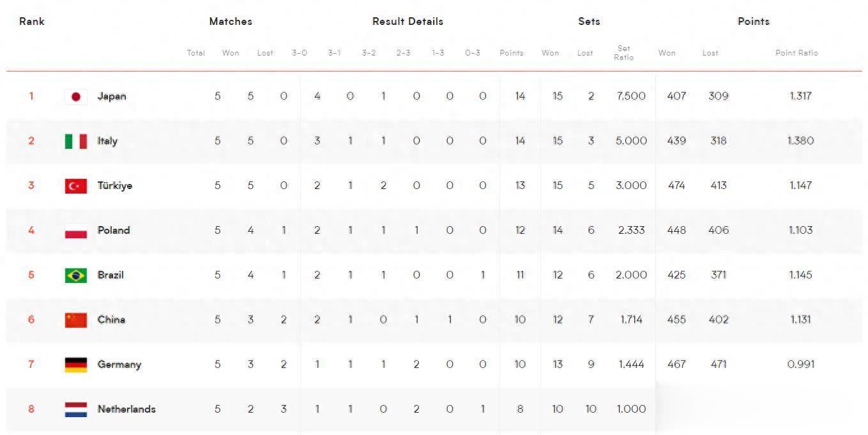Screen dimensions: 868x435
Task: Click the Netherlands flag icon
Action: click(76, 409)
